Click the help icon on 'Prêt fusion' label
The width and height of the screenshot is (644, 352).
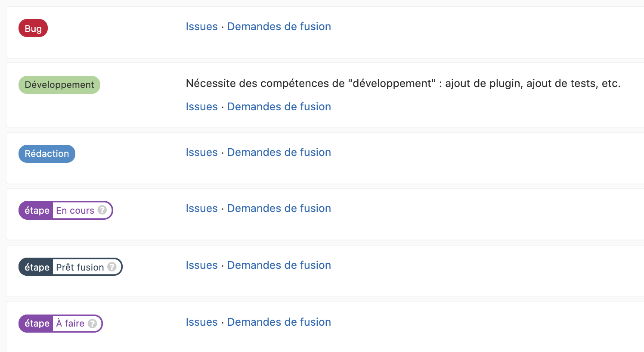(112, 267)
